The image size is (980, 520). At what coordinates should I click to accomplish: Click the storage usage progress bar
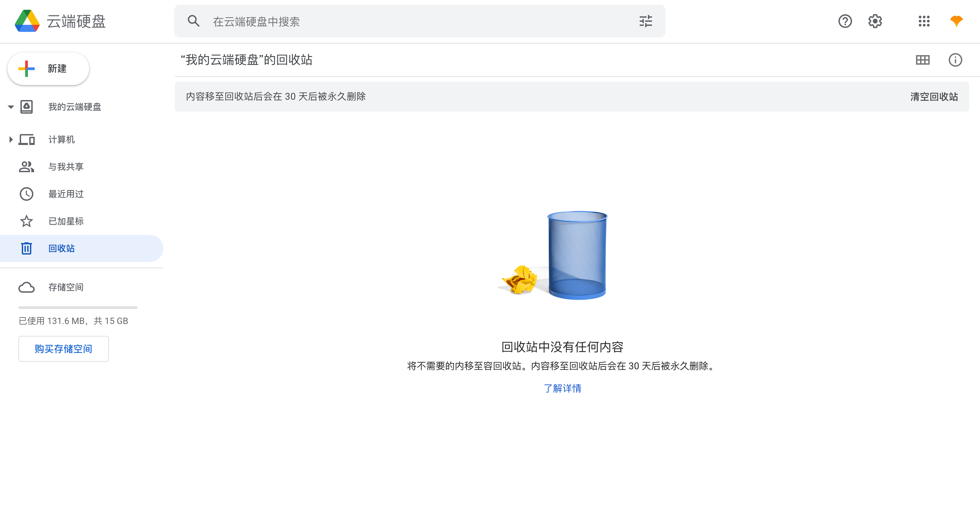click(x=78, y=307)
